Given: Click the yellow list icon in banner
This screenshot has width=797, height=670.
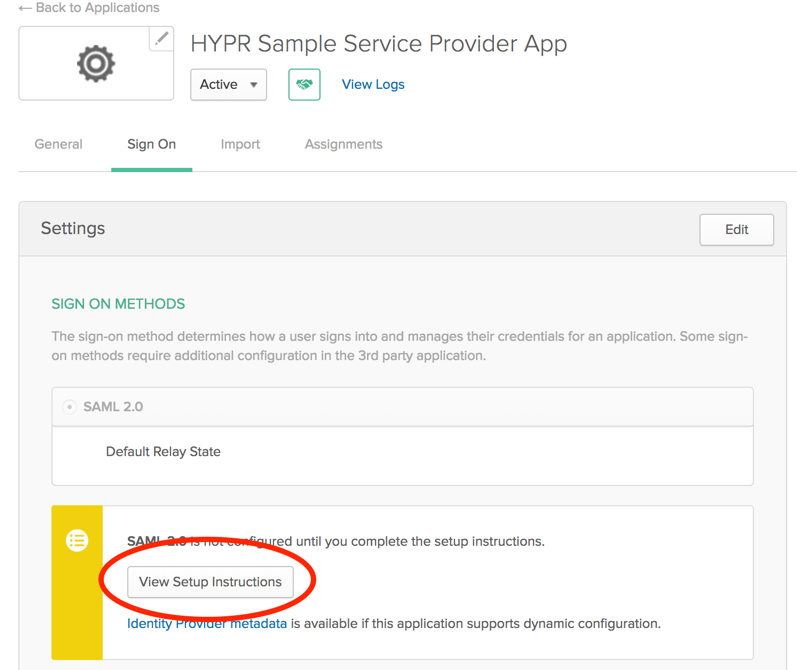Looking at the screenshot, I should tap(77, 540).
